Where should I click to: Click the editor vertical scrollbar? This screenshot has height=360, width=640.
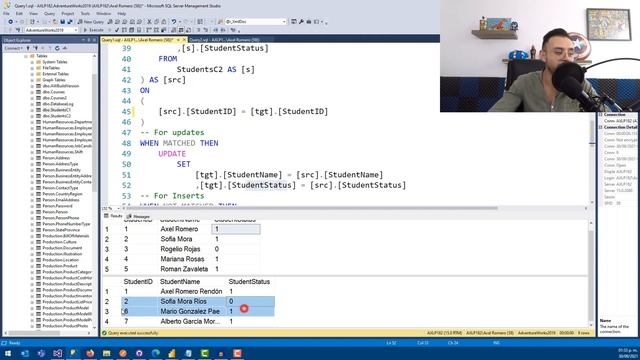coord(592,133)
